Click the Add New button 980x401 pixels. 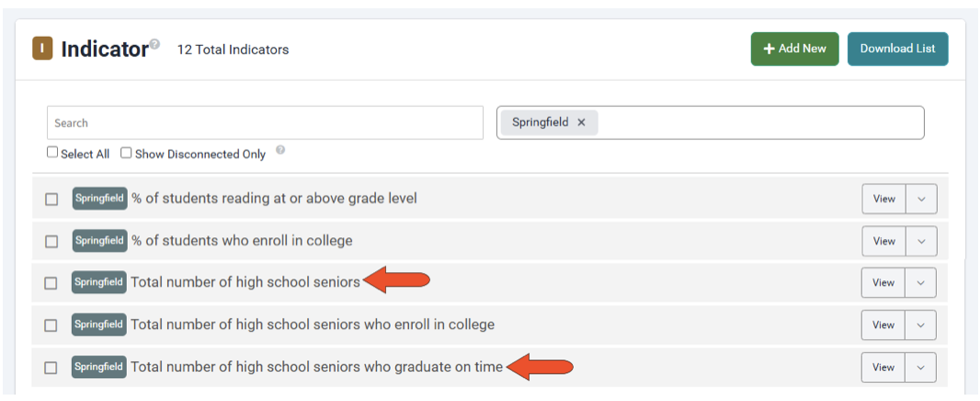pyautogui.click(x=794, y=49)
